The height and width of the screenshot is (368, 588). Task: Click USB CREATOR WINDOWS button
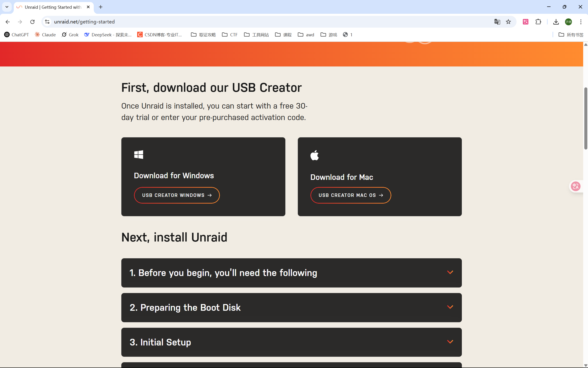click(x=177, y=195)
